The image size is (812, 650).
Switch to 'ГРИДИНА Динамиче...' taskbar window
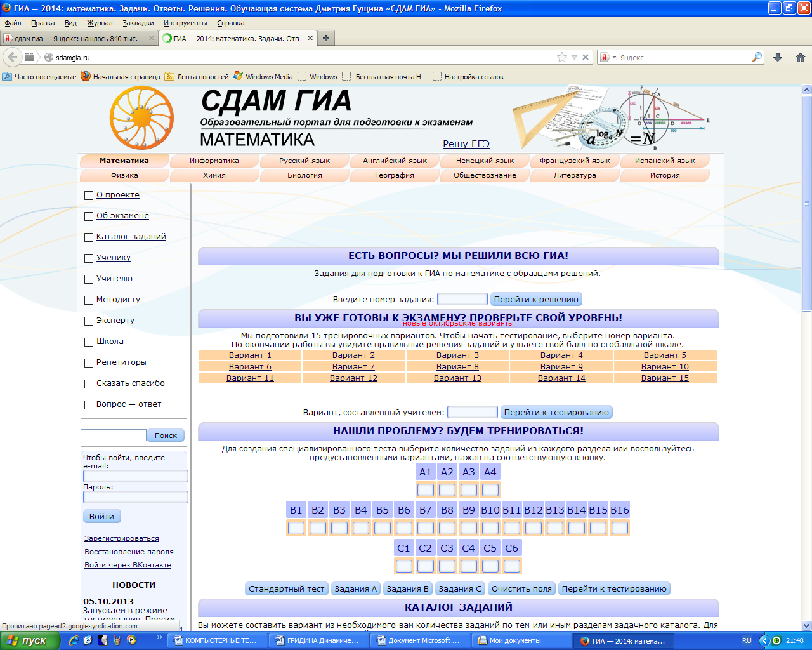(x=318, y=640)
